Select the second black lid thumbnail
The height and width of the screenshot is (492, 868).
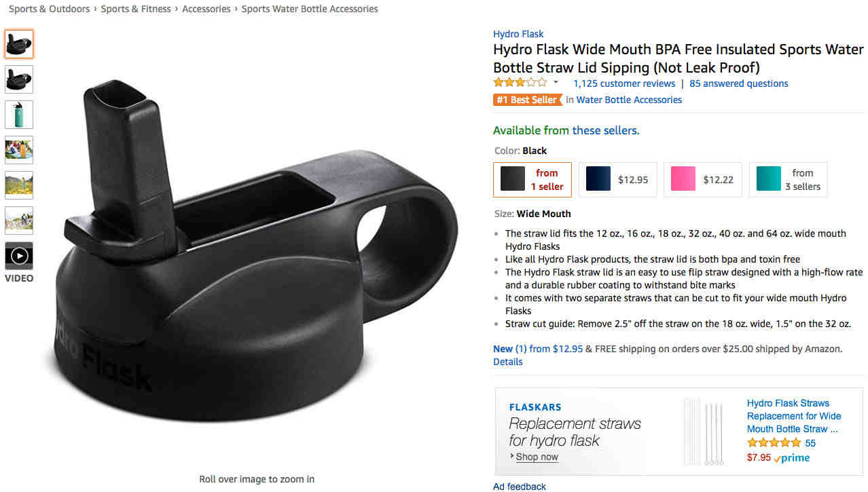19,79
